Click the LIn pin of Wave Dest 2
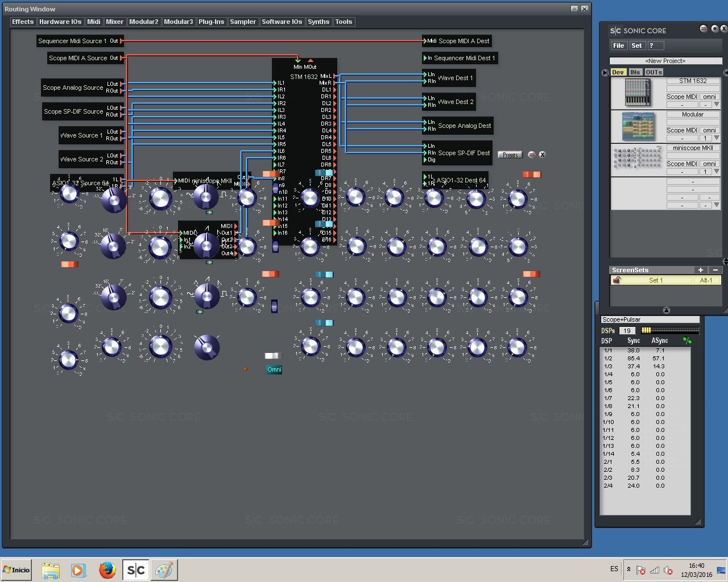 pos(425,98)
